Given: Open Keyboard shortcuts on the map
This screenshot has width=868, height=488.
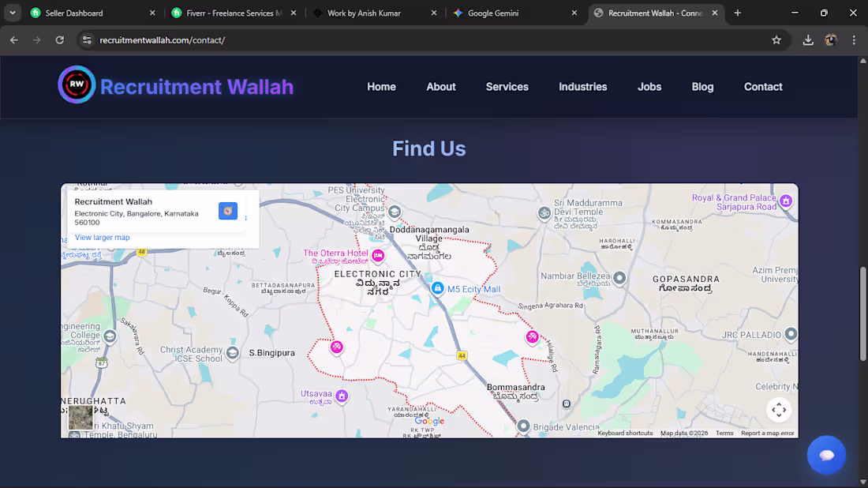Looking at the screenshot, I should (625, 434).
